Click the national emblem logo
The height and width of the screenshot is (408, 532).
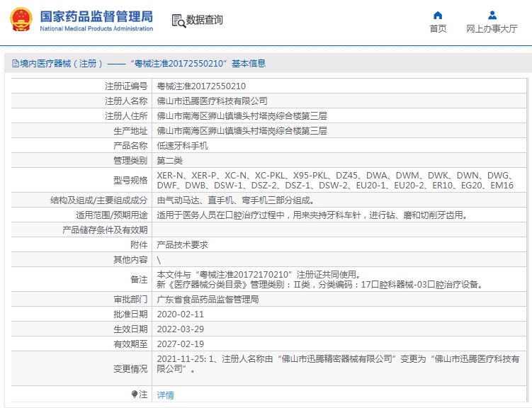coord(20,21)
